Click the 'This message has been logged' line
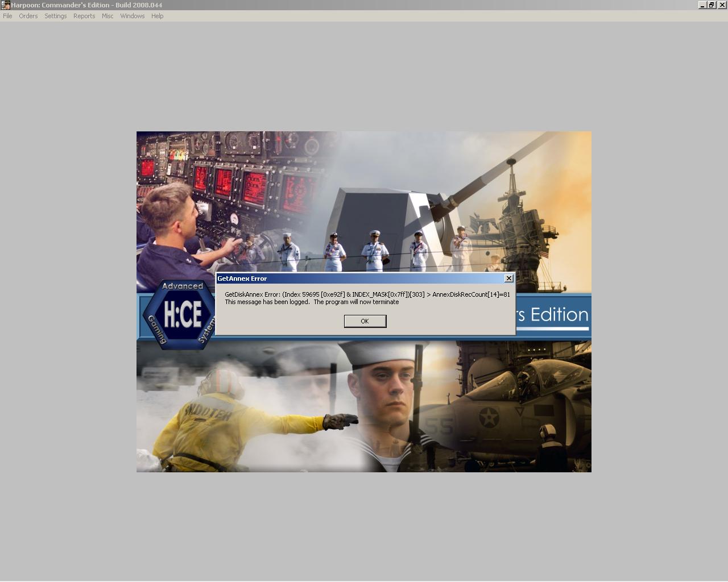728x582 pixels. 312,302
